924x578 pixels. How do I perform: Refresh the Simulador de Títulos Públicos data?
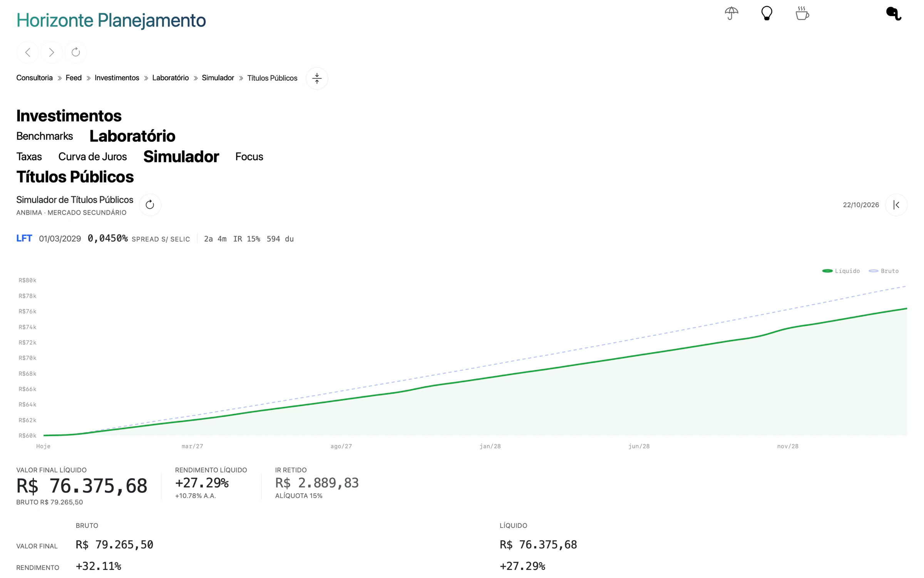point(150,205)
